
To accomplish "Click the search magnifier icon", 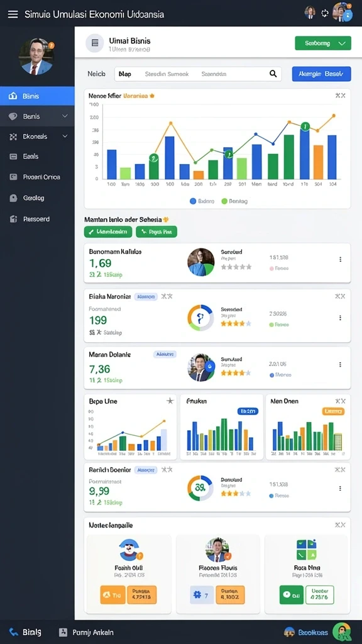I will tap(273, 74).
